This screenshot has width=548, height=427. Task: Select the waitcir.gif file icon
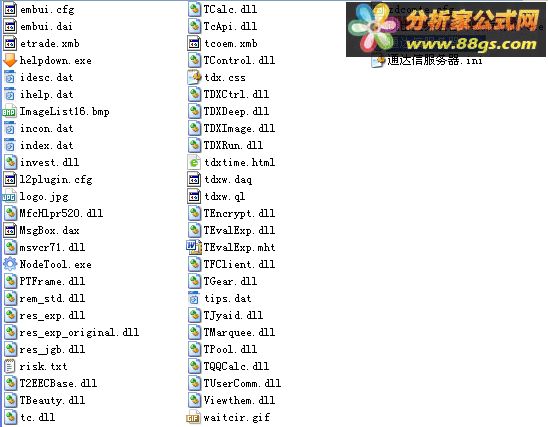tap(194, 417)
